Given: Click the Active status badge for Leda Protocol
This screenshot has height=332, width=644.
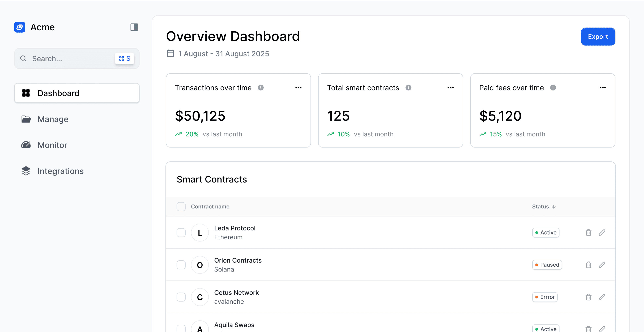Looking at the screenshot, I should tap(546, 232).
